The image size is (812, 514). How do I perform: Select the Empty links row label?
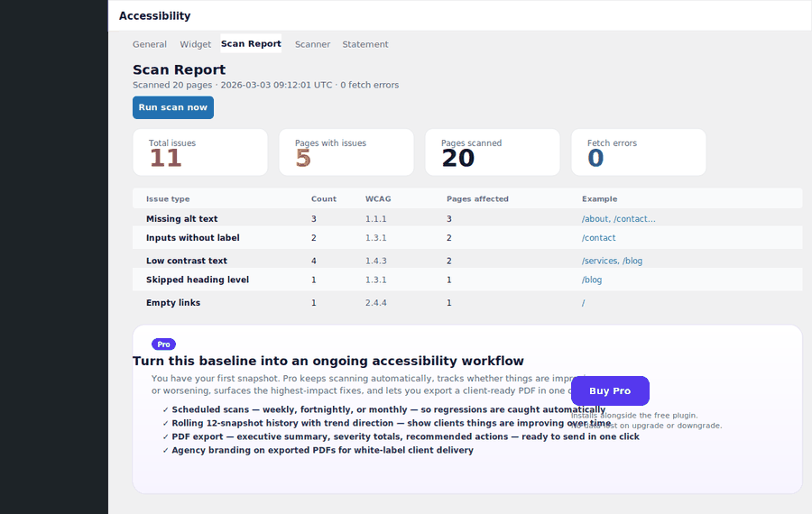[x=173, y=303]
